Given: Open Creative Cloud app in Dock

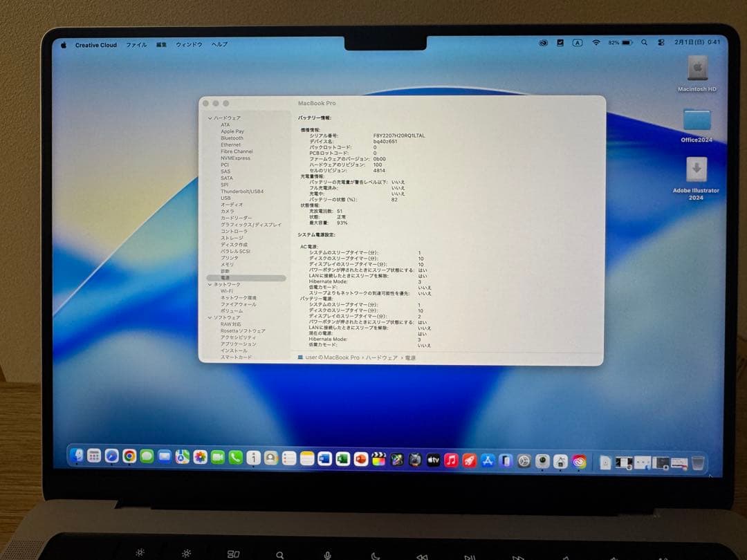Looking at the screenshot, I should pyautogui.click(x=579, y=461).
